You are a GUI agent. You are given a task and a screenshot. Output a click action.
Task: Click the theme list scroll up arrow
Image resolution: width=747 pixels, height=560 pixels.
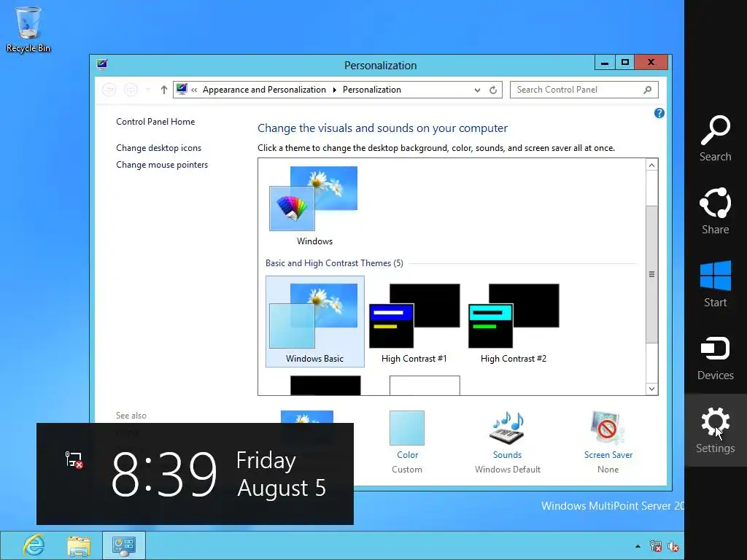[651, 165]
